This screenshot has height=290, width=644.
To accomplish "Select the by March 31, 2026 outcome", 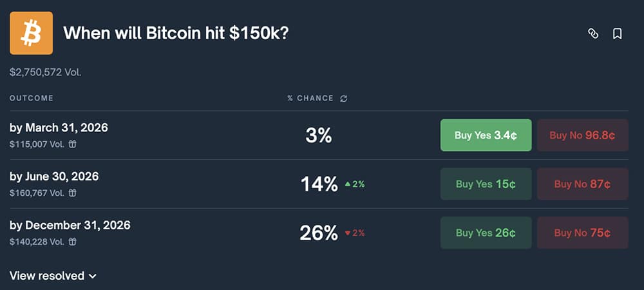I will (x=59, y=128).
